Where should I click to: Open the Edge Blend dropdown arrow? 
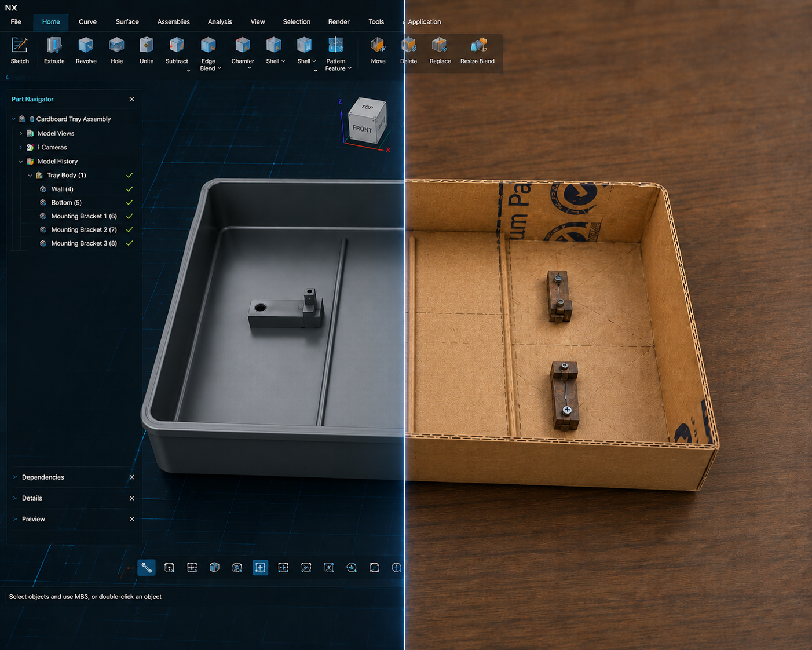click(x=220, y=68)
